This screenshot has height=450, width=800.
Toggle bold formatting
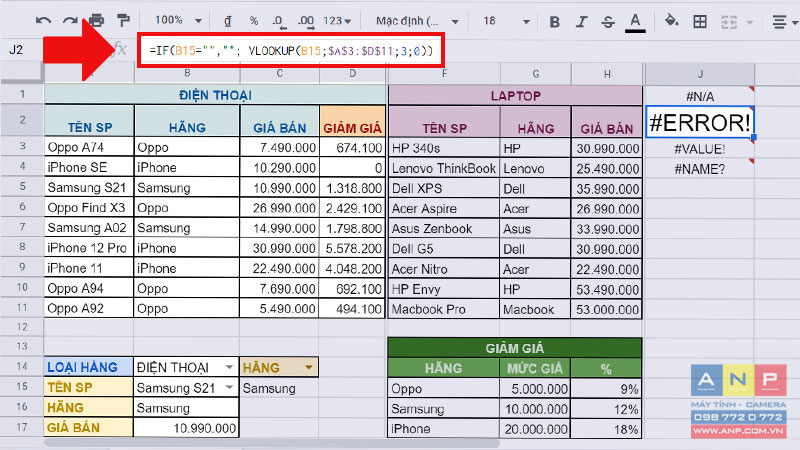[555, 21]
